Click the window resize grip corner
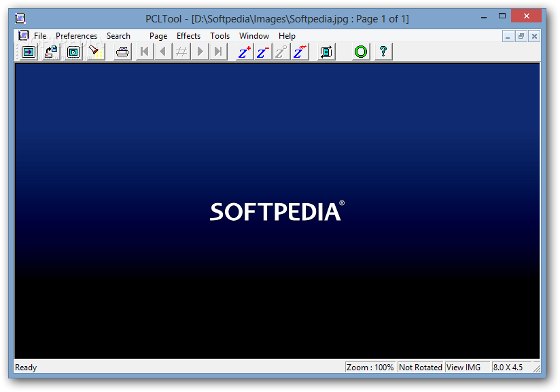This screenshot has height=392, width=560. click(x=536, y=368)
